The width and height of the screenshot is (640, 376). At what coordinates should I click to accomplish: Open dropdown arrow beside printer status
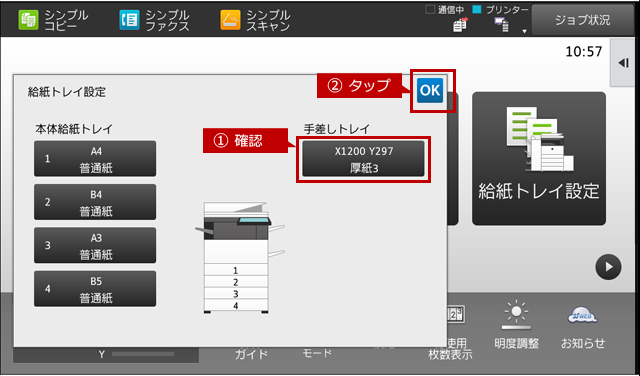524,31
